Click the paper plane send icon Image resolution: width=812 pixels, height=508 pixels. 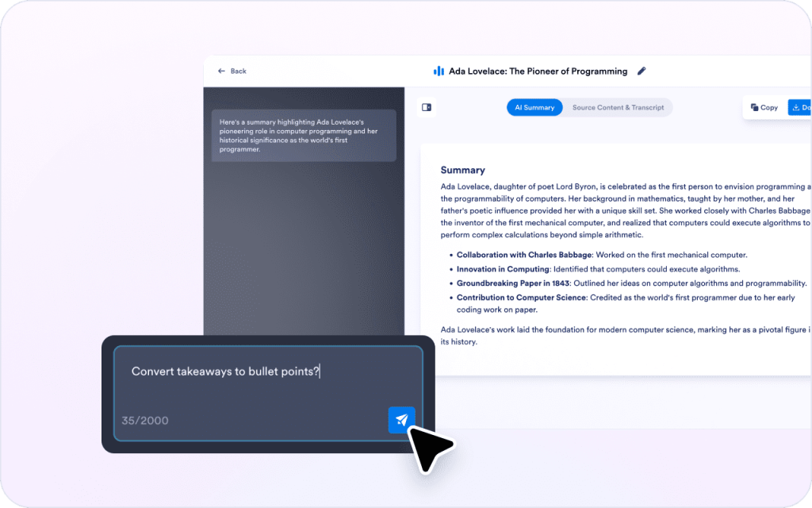(x=401, y=419)
